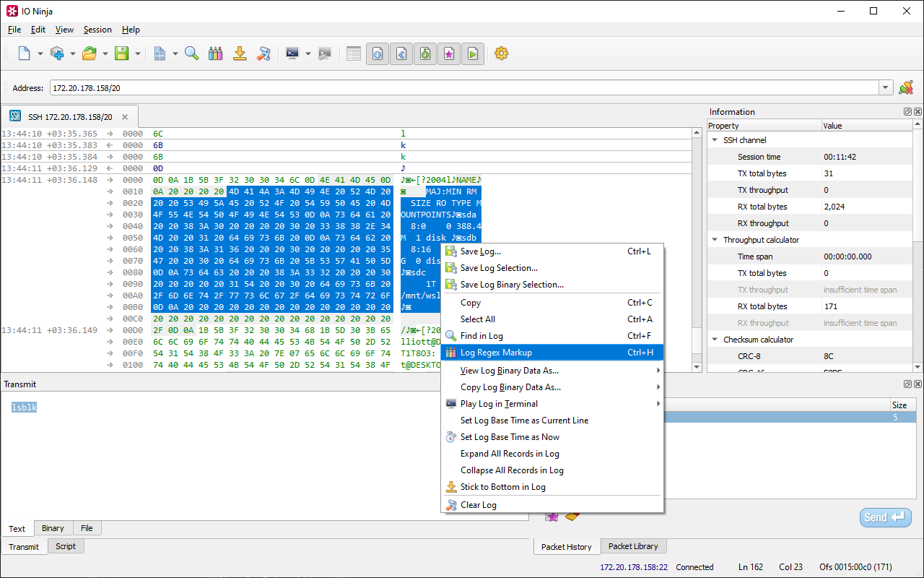Open the File menu
The image size is (924, 578).
coord(14,30)
